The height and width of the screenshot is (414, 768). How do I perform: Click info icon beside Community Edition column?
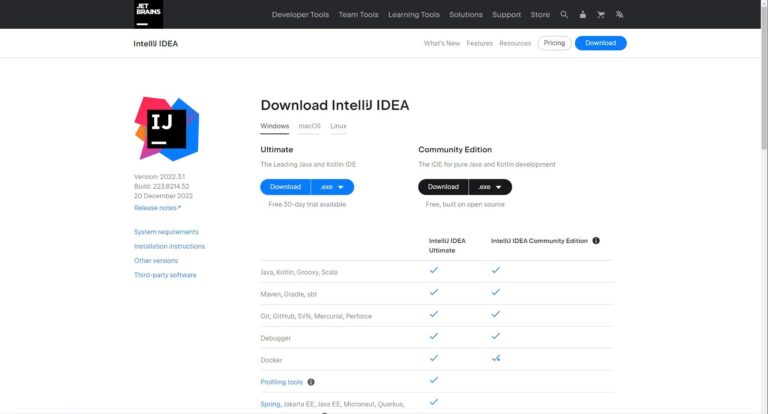(596, 241)
